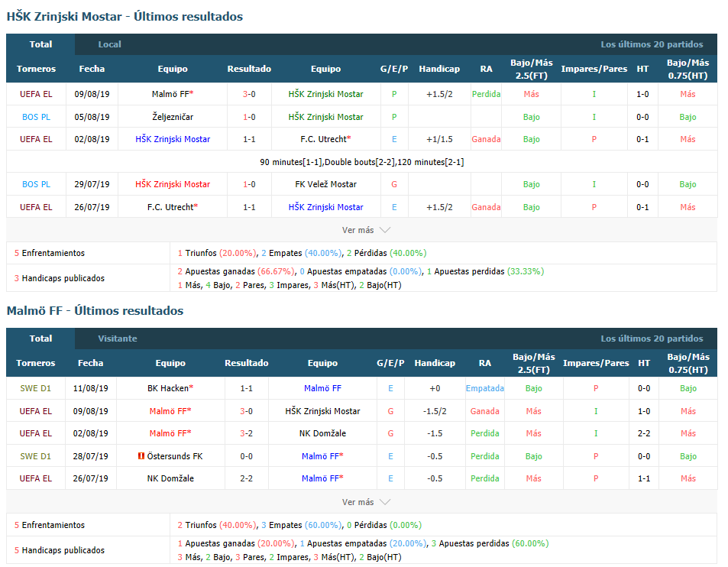
Task: Open HŠK Zrinjski Mostar opponent in Malmö table
Action: [x=322, y=411]
